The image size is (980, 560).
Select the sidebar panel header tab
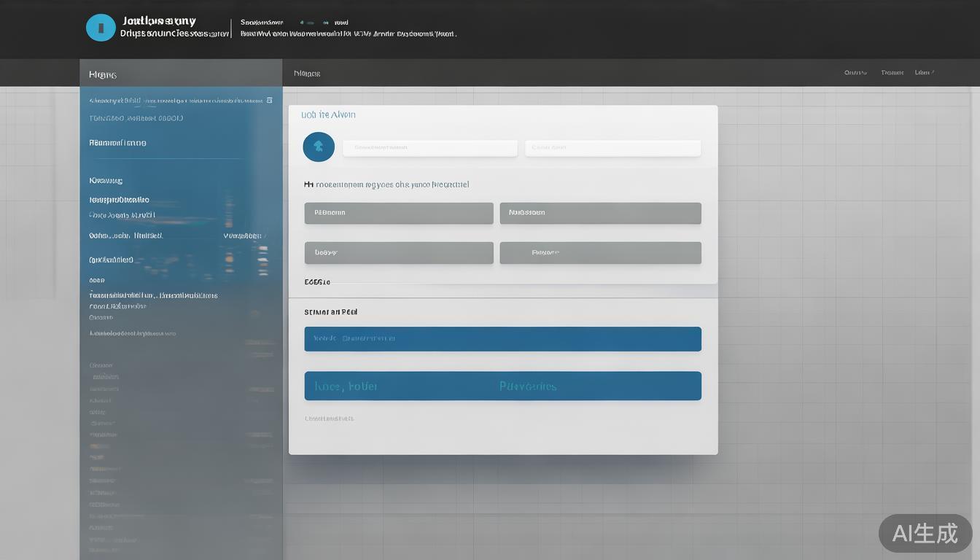[x=103, y=74]
